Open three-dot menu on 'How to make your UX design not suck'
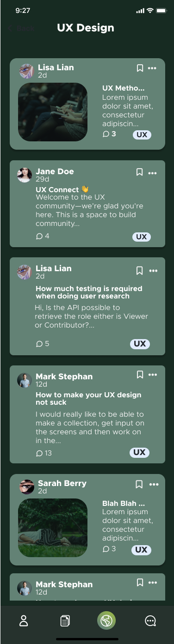The image size is (174, 644). [153, 375]
